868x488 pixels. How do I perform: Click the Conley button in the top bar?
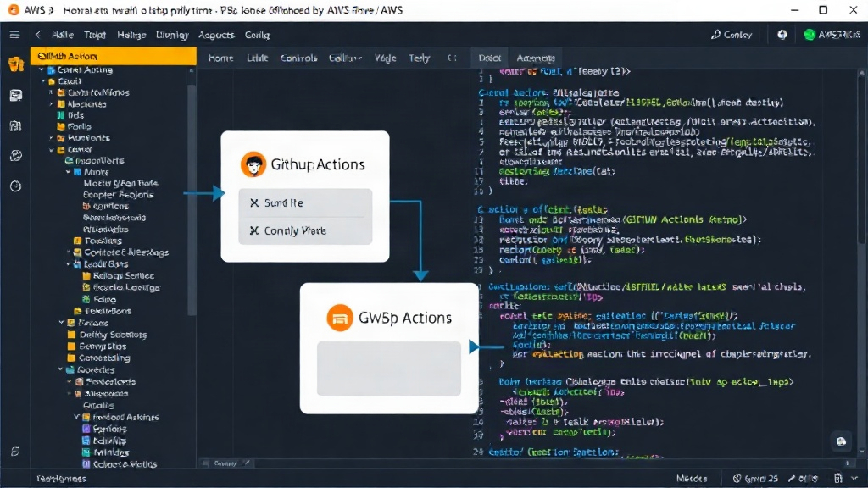(x=732, y=35)
